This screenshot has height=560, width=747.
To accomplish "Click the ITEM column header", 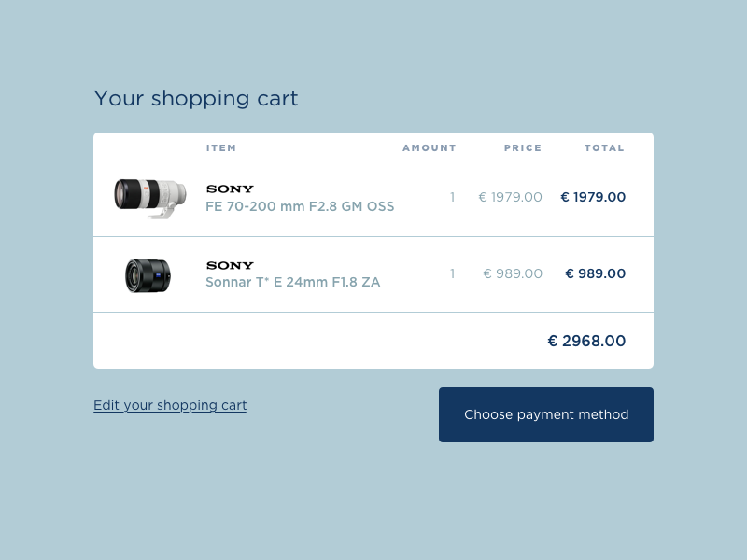I will [221, 147].
